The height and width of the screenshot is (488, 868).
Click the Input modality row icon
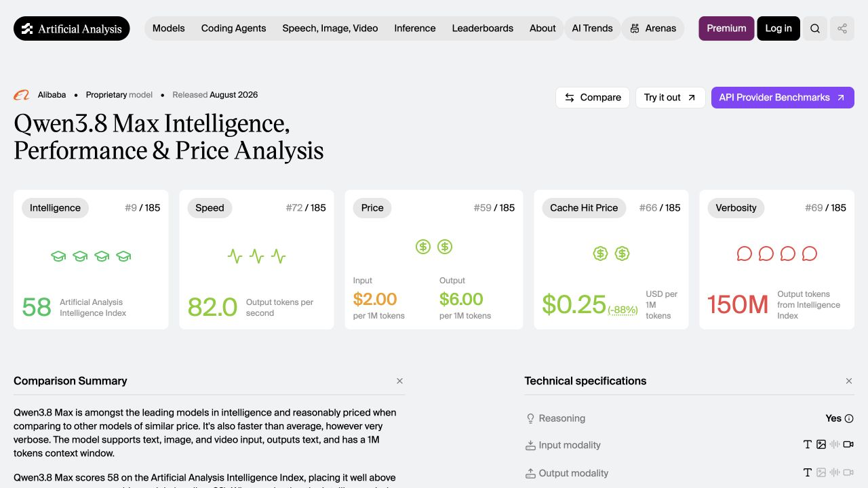click(530, 445)
